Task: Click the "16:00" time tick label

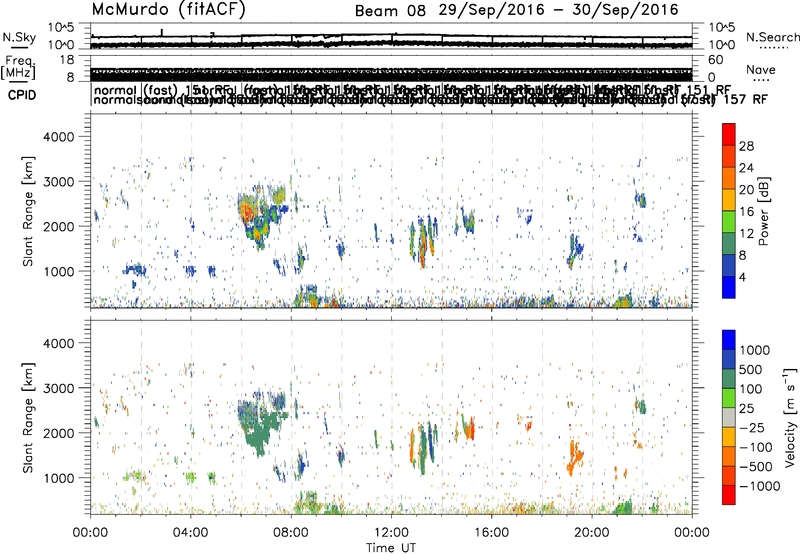Action: click(491, 533)
